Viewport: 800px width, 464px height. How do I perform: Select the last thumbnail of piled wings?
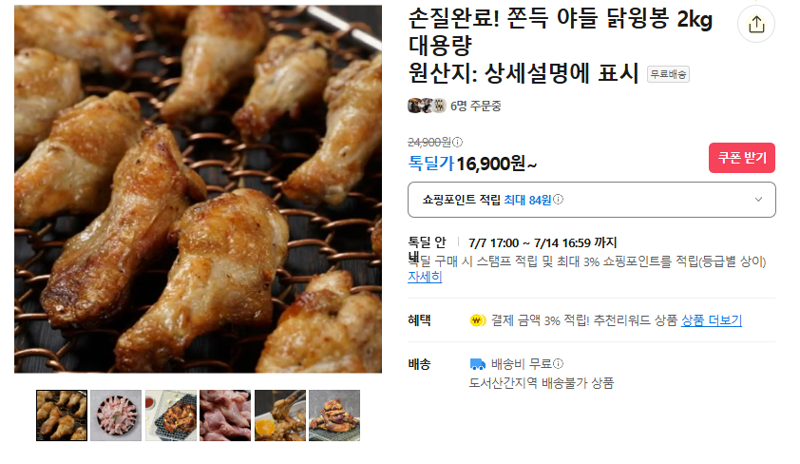point(335,416)
